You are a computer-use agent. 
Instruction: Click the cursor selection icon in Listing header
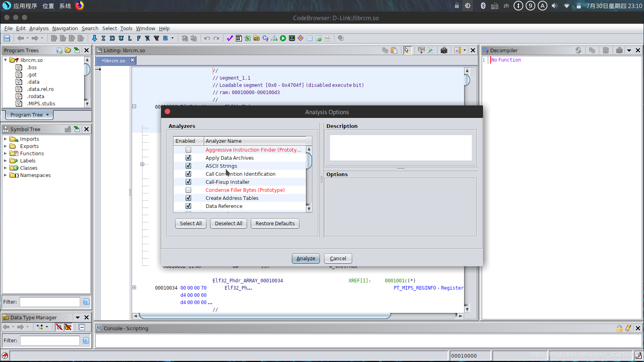click(x=407, y=50)
